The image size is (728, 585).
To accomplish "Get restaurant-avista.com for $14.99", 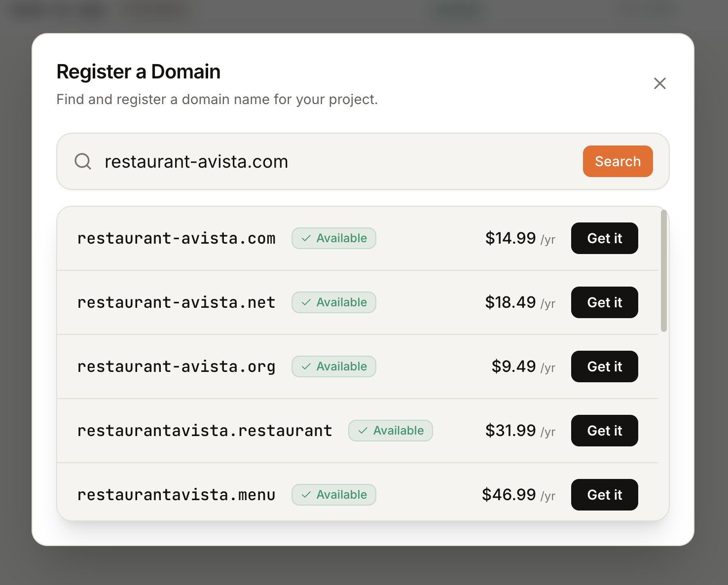I will 604,238.
